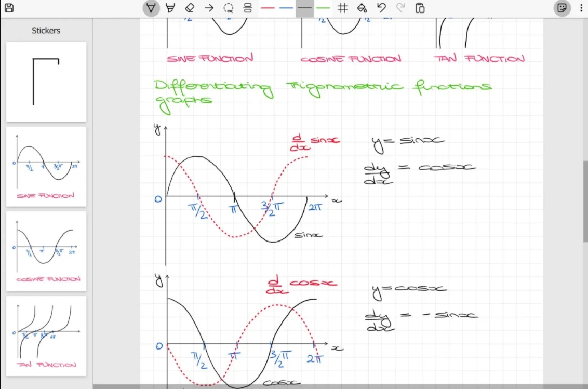Select the pen tool
Viewport: 588px width, 389px height.
click(151, 8)
